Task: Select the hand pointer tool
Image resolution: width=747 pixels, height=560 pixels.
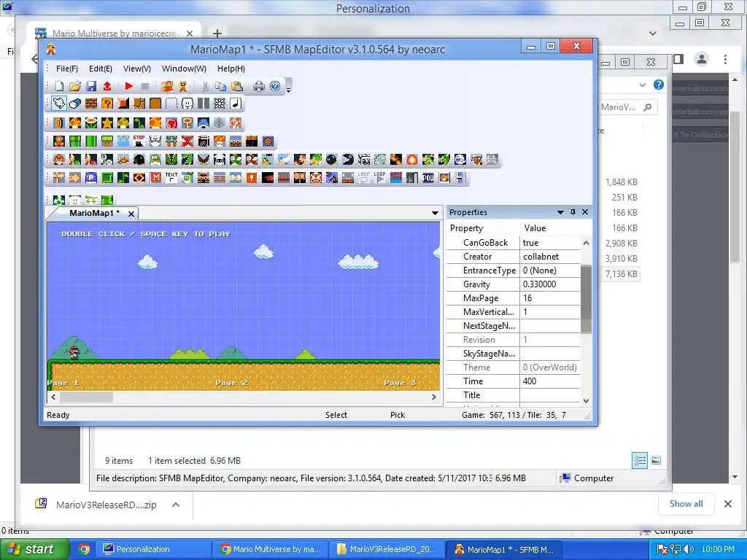Action: 58,104
